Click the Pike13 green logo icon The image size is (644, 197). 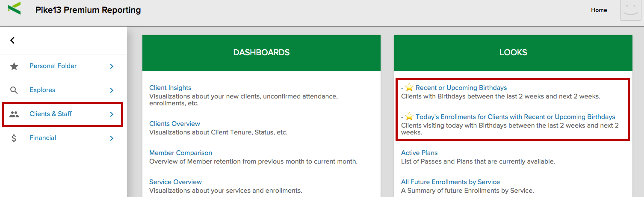(14, 8)
